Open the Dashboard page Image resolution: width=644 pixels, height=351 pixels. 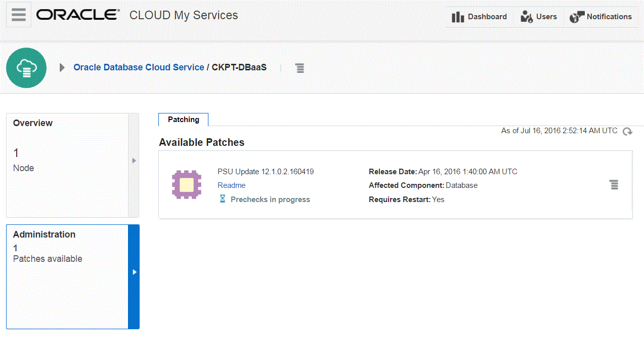(x=479, y=17)
